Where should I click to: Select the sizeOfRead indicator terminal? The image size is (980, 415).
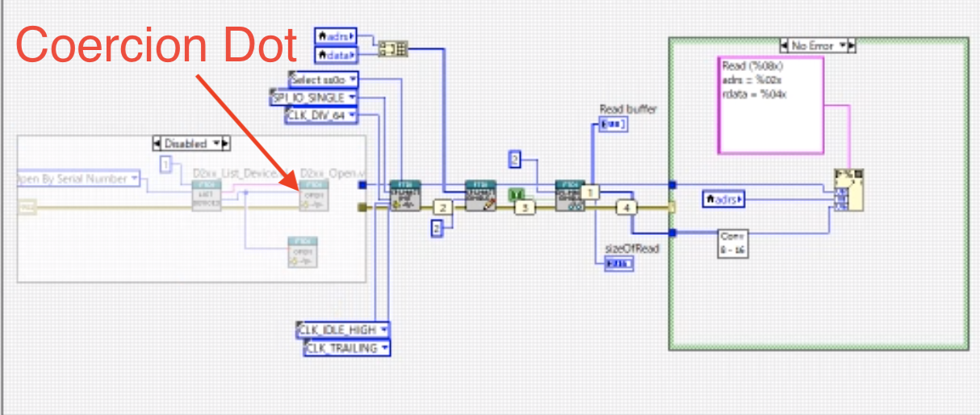(x=619, y=264)
